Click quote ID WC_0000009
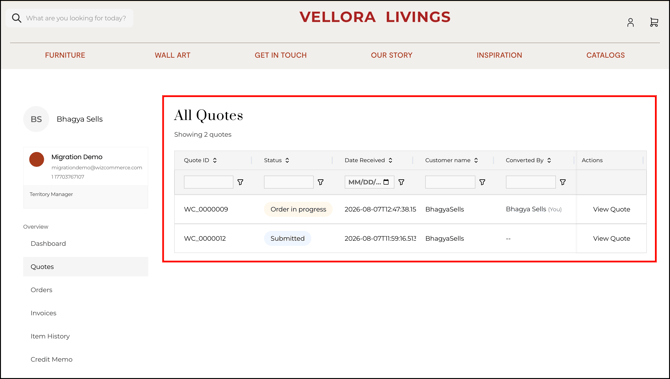The height and width of the screenshot is (379, 670). tap(206, 209)
